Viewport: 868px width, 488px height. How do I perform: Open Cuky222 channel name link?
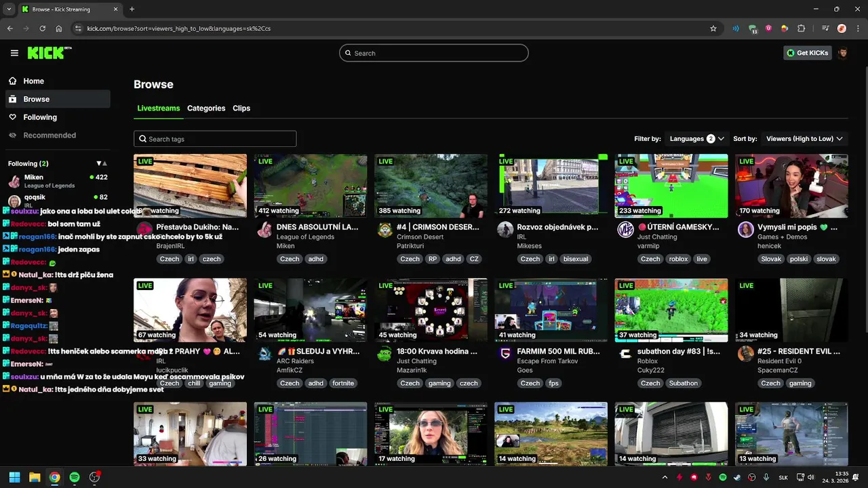point(651,370)
